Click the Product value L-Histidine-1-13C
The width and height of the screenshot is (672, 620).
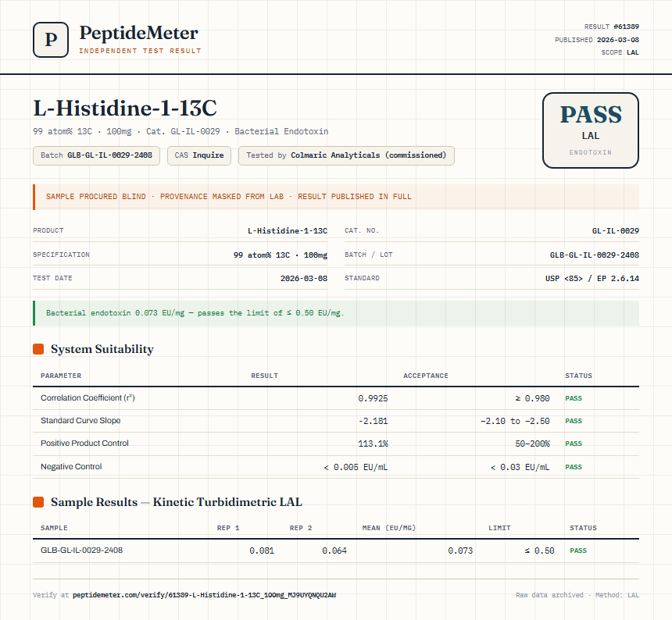click(x=287, y=231)
